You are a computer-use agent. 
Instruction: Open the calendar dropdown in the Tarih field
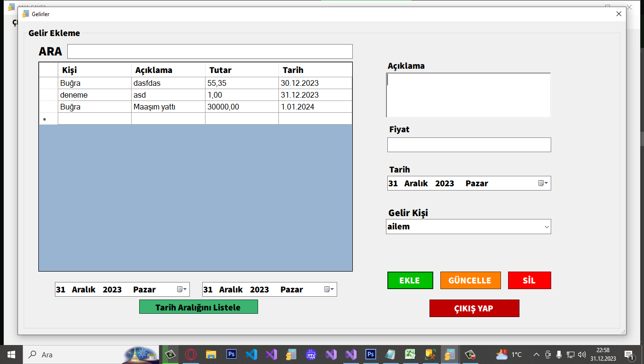543,183
